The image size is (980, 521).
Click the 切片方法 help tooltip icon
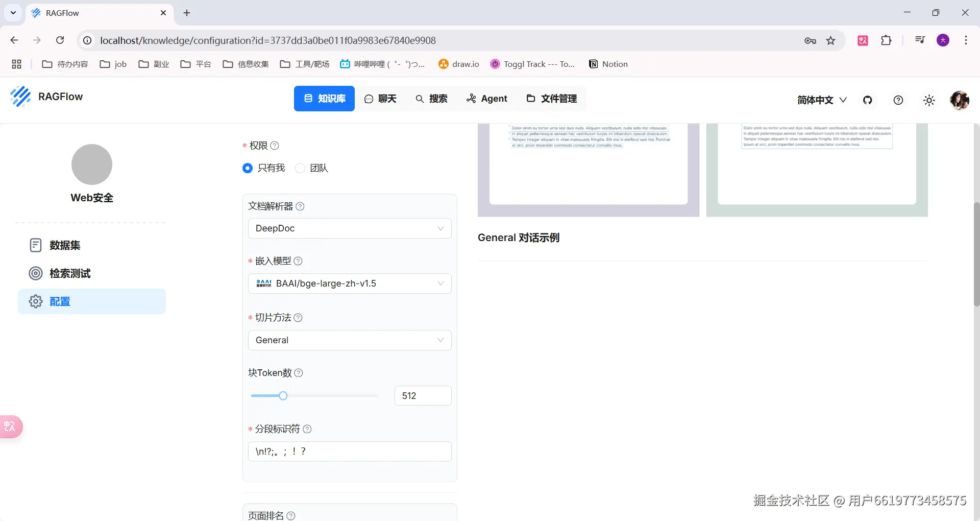pyautogui.click(x=298, y=318)
